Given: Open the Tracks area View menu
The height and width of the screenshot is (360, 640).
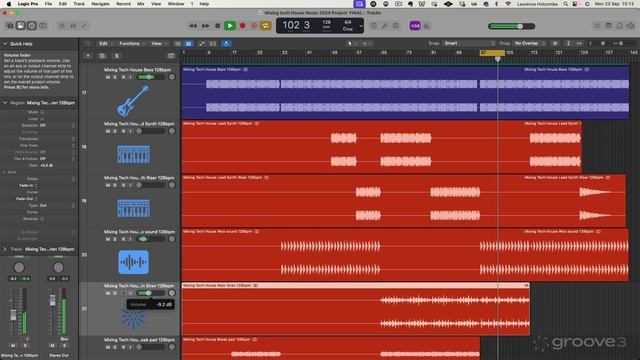Looking at the screenshot, I should [159, 43].
